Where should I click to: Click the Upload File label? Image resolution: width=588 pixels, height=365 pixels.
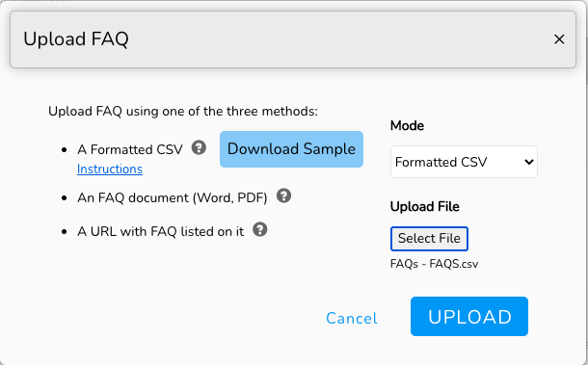424,206
